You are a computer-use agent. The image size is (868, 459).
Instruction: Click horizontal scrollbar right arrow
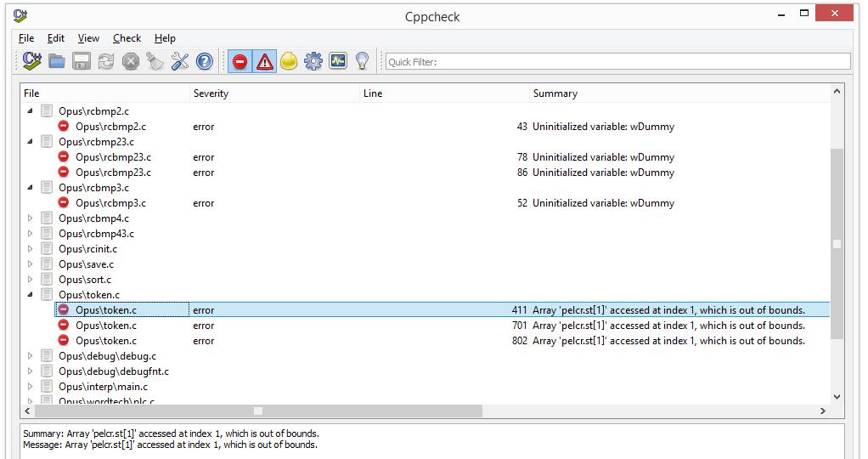click(x=823, y=411)
